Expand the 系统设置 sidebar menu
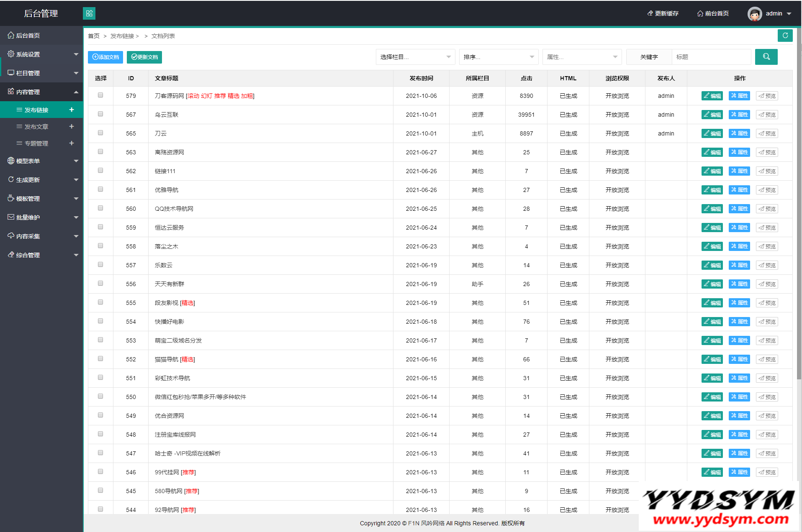802x532 pixels. pyautogui.click(x=41, y=54)
